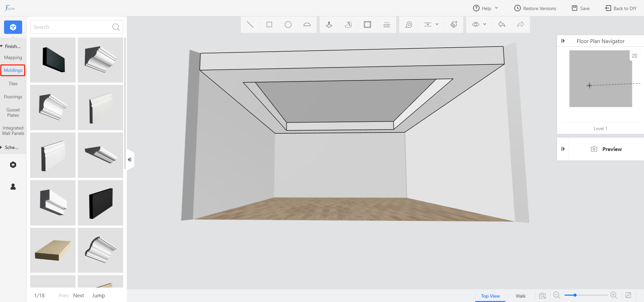Screen dimensions: 644x302
Task: Collapse the Finish category tree
Action: (x=2, y=46)
